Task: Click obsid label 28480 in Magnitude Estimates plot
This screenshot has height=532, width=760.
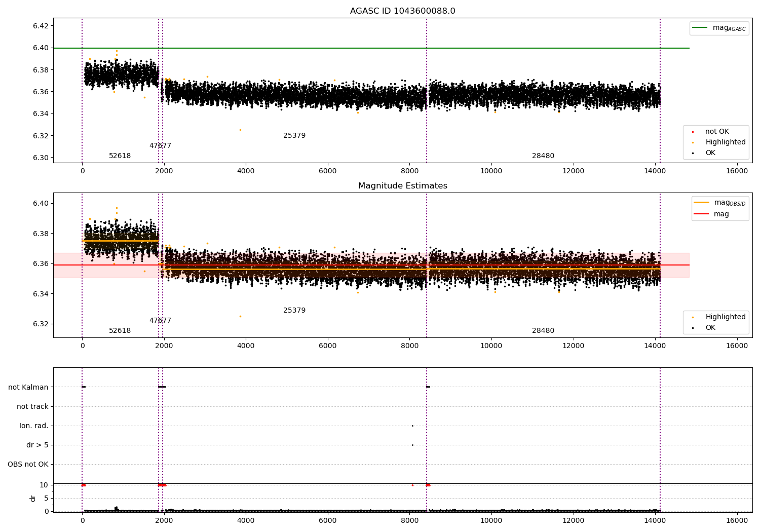Action: click(543, 331)
